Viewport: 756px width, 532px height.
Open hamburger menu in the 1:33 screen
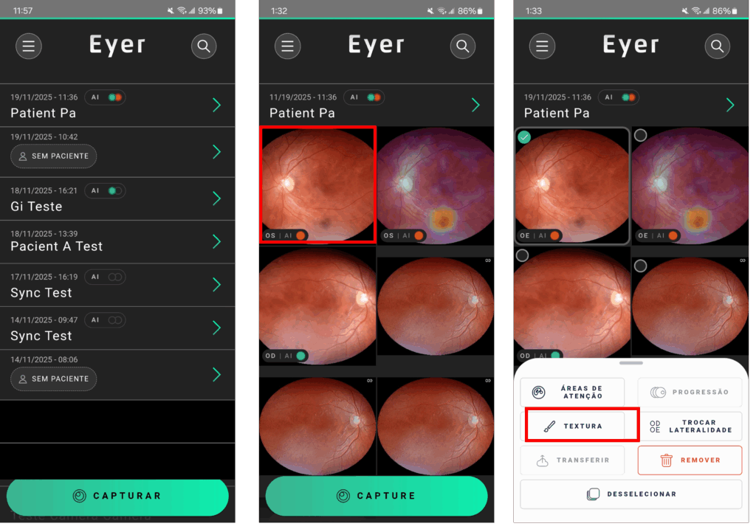pyautogui.click(x=542, y=46)
